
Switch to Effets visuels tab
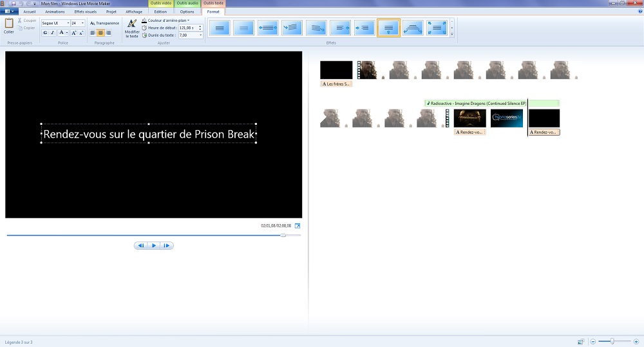(86, 12)
